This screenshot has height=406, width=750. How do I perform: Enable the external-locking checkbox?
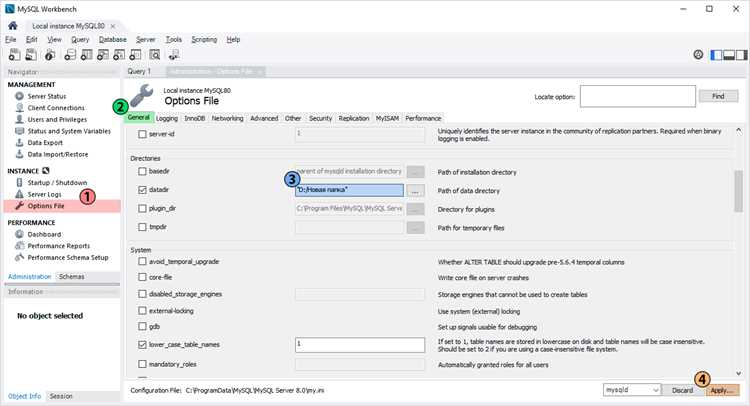pos(142,311)
